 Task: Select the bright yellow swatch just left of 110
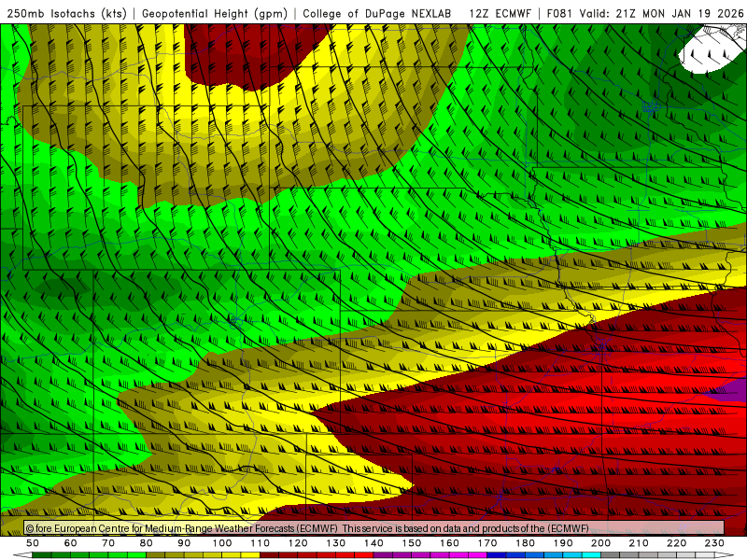pyautogui.click(x=250, y=554)
